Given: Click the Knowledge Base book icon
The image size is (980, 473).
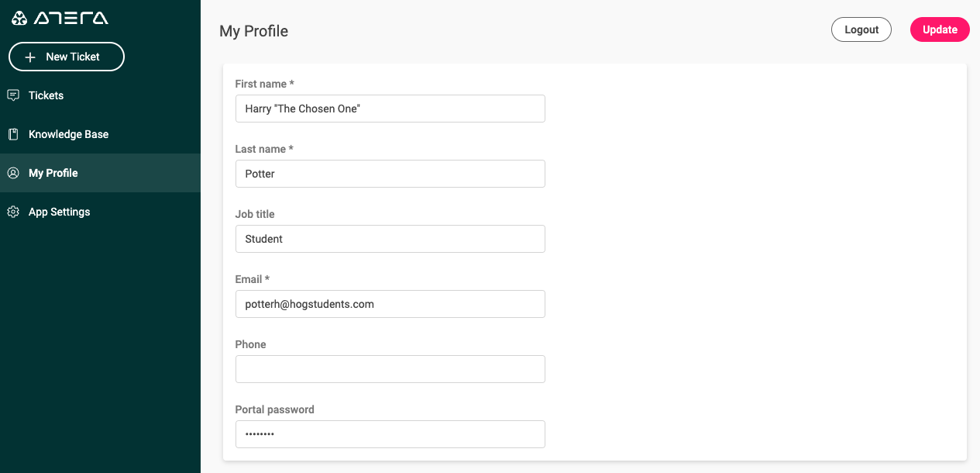Looking at the screenshot, I should click(x=13, y=134).
